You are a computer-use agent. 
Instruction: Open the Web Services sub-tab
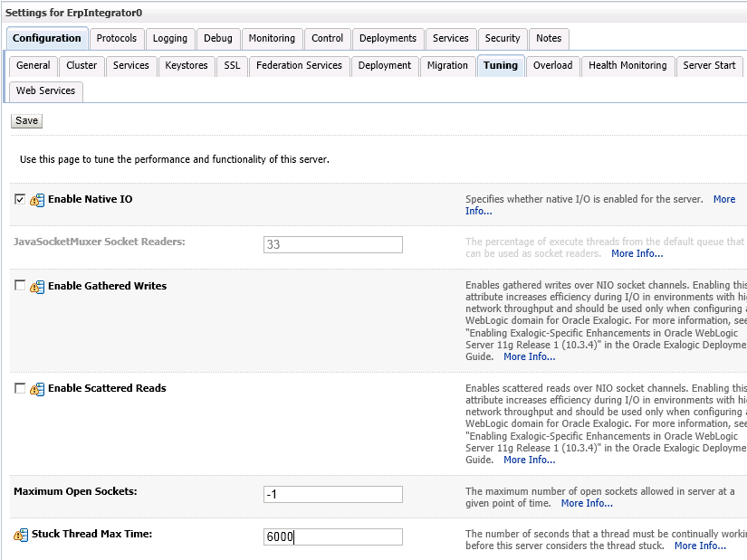[46, 90]
